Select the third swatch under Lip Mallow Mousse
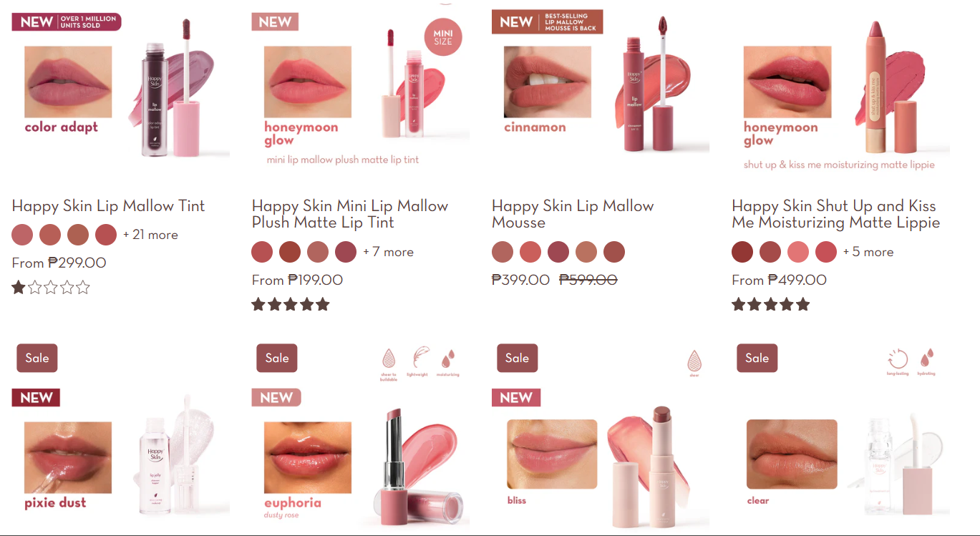Screen dimensions: 980x536 pos(558,252)
